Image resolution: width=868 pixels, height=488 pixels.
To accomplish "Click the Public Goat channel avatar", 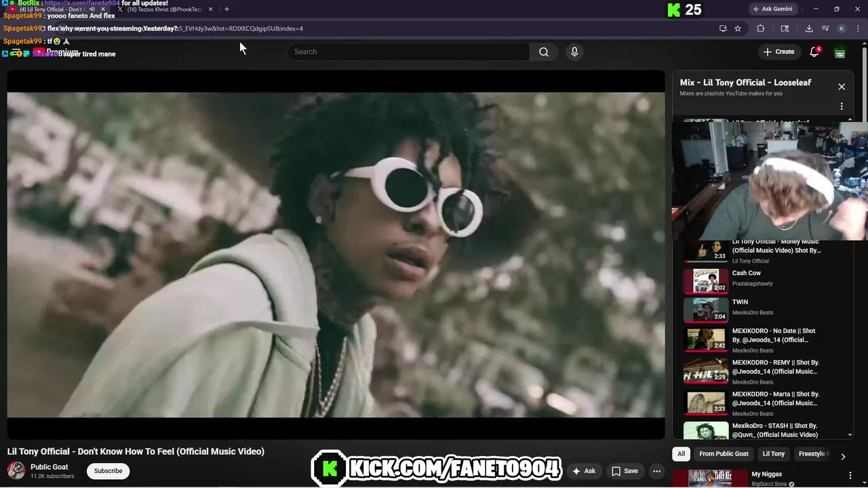I will (x=16, y=470).
